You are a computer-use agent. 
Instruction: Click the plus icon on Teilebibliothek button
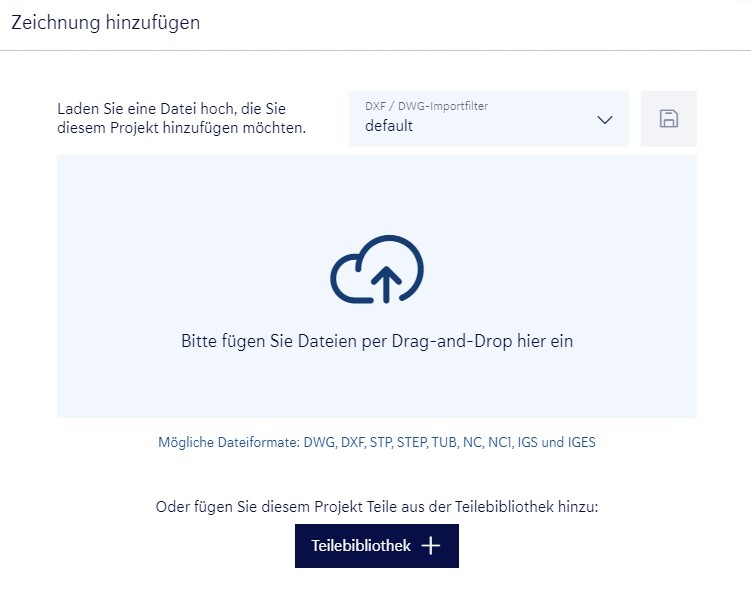[x=430, y=546]
